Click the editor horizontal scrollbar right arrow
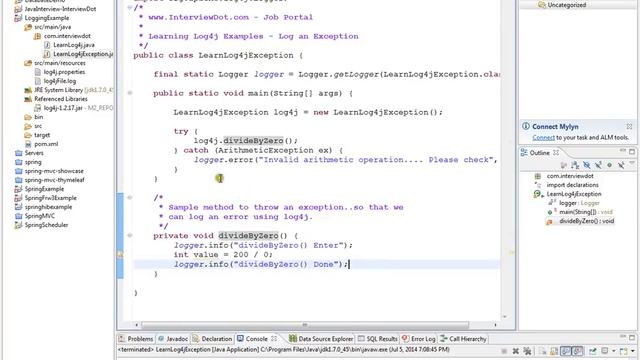The image size is (640, 360). pyautogui.click(x=496, y=325)
